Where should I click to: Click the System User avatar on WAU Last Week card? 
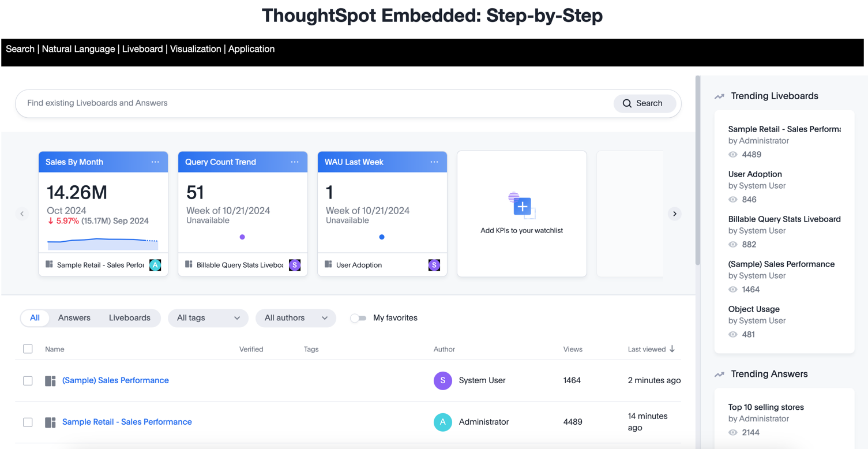coord(434,265)
